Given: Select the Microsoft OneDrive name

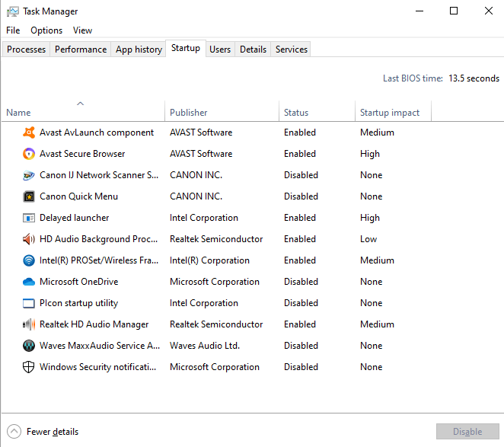Looking at the screenshot, I should pos(78,282).
